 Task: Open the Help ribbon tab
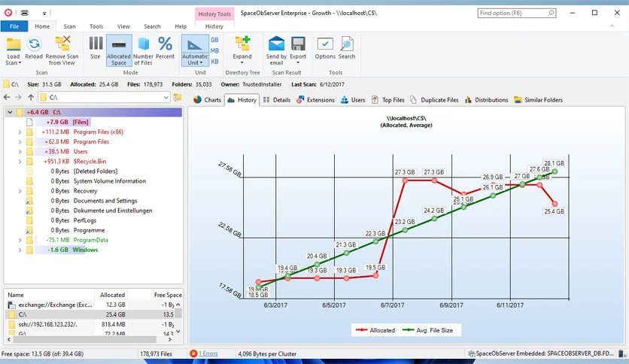181,26
